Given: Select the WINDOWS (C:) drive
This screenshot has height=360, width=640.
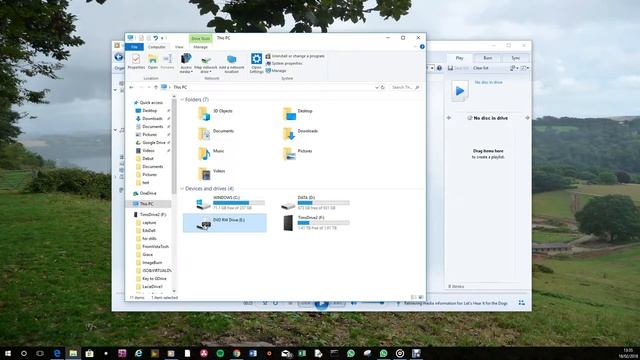Looking at the screenshot, I should click(230, 202).
